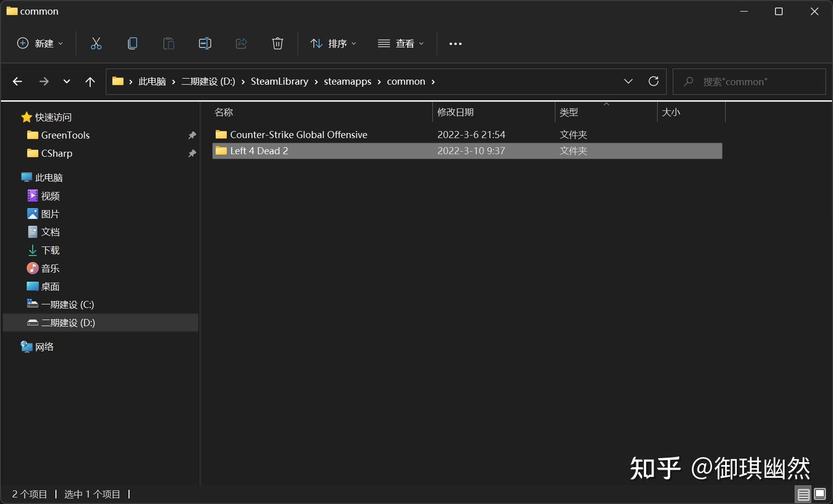Select the Counter-Strike Global Offensive folder name
The width and height of the screenshot is (833, 504).
[x=299, y=135]
